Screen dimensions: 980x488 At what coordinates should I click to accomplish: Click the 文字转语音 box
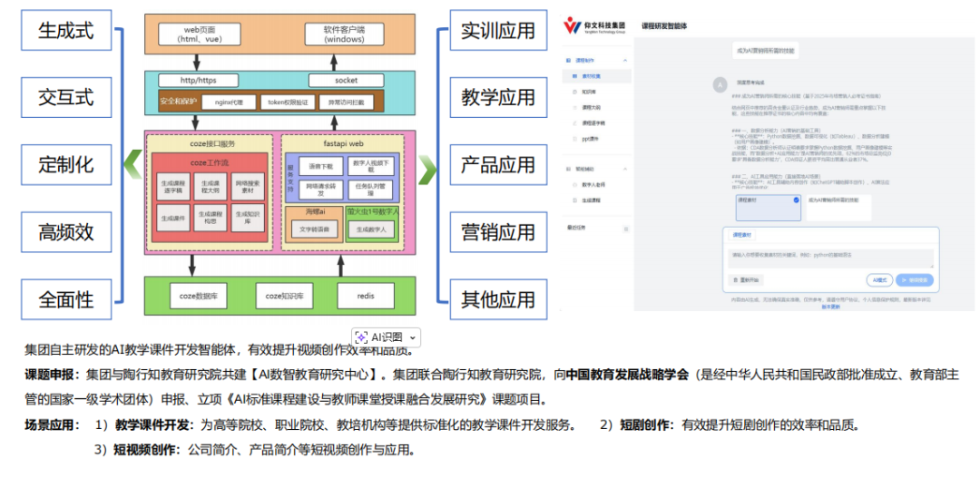pyautogui.click(x=314, y=229)
